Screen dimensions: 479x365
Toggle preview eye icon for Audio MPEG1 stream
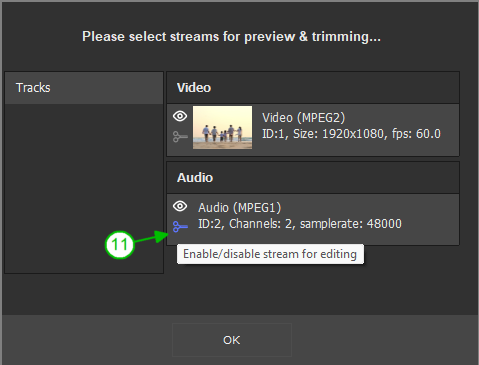180,206
